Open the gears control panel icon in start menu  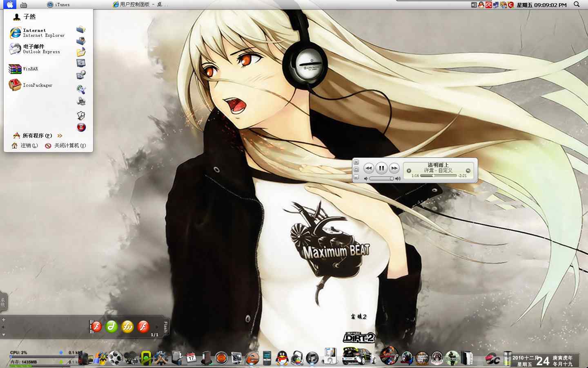tap(81, 89)
